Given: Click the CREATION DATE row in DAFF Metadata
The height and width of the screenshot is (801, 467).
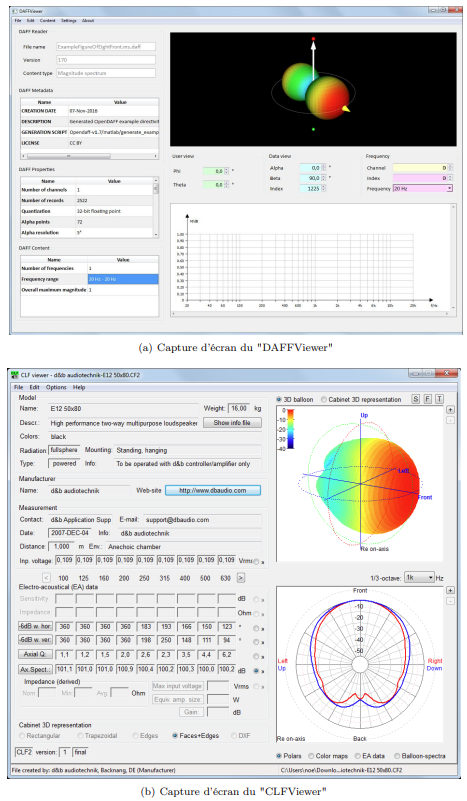Looking at the screenshot, I should tap(89, 111).
